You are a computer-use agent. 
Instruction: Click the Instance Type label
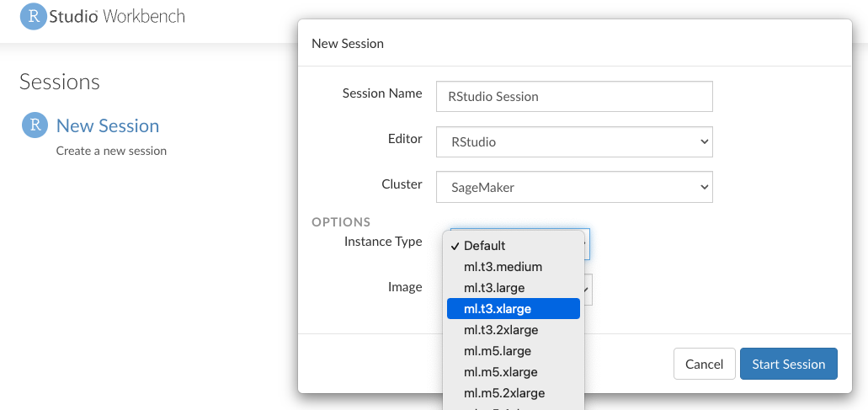tap(383, 242)
